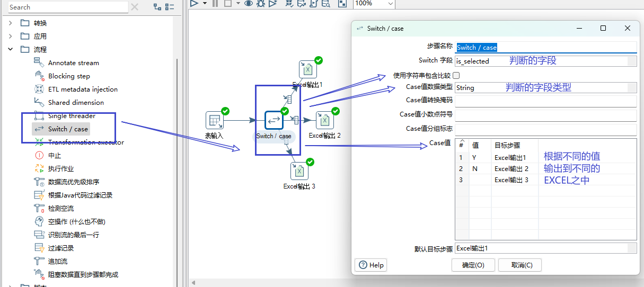Click the expand-all tree icon beside search

157,7
